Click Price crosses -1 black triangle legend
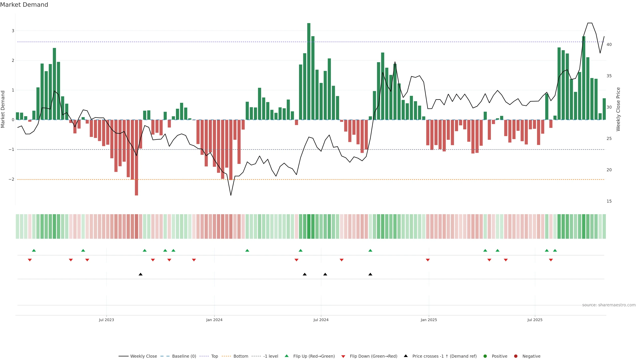 click(406, 356)
